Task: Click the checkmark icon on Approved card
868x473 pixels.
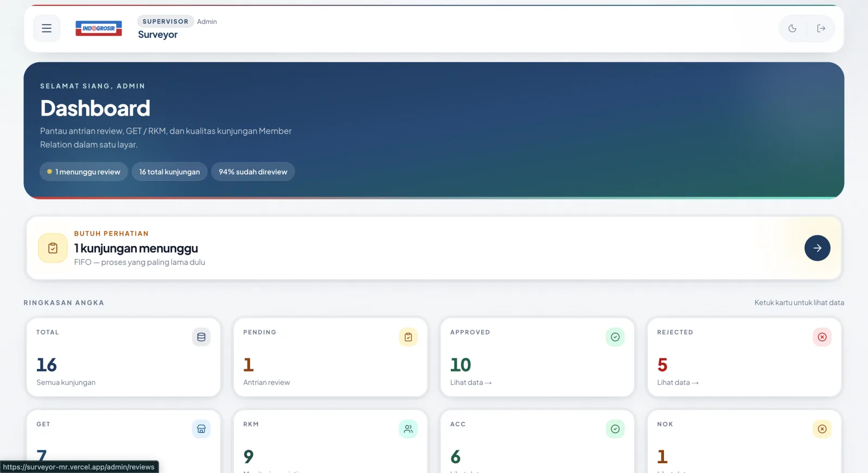Action: coord(615,337)
